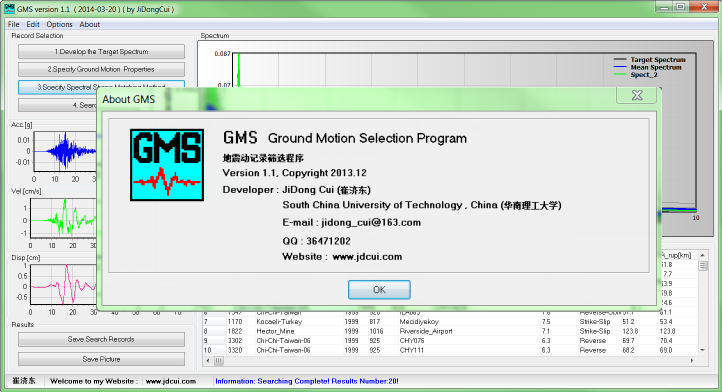The height and width of the screenshot is (392, 722).
Task: Click OK in the About GMS dialog
Action: [x=379, y=290]
